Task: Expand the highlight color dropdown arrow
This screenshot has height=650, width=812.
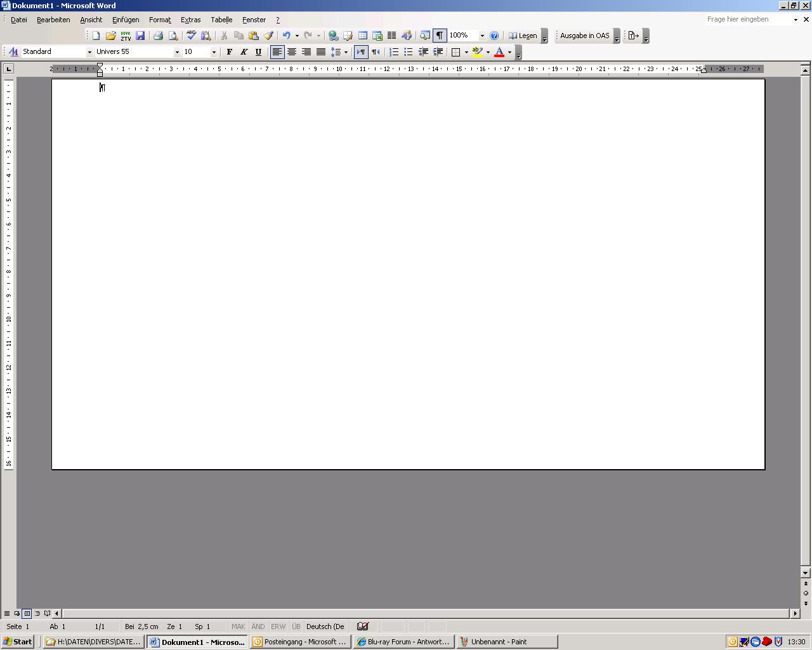Action: (x=488, y=52)
